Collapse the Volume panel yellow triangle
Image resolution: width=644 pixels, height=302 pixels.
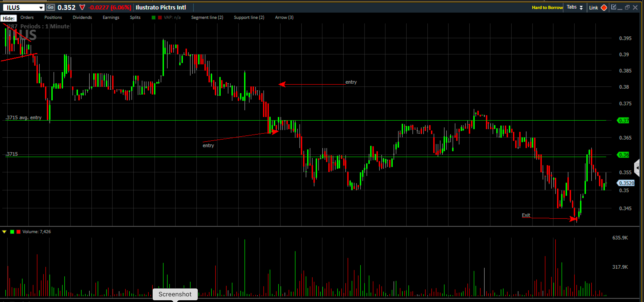[4, 232]
